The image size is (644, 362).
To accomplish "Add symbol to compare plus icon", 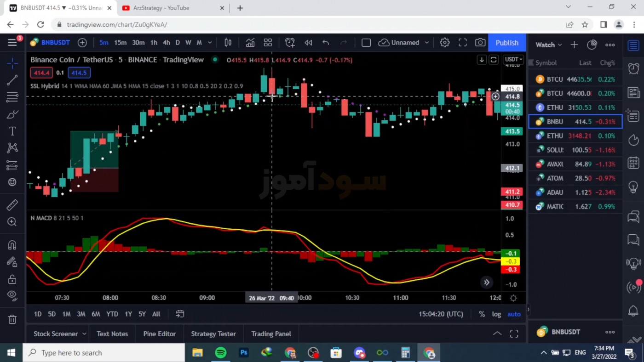I will [82, 43].
